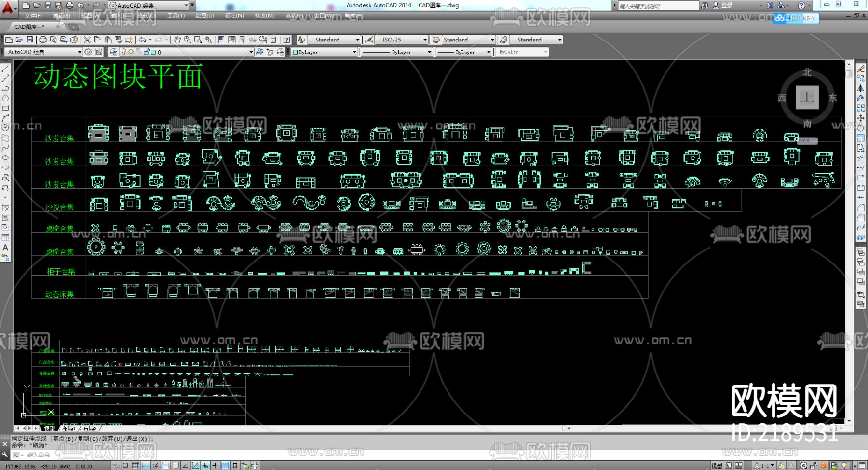Click the Help question mark in standard toolbar
The height and width of the screenshot is (470, 868).
point(287,40)
